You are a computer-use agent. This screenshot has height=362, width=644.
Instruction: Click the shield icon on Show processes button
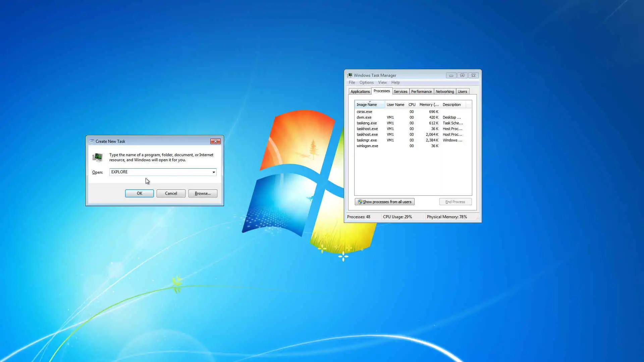point(360,202)
